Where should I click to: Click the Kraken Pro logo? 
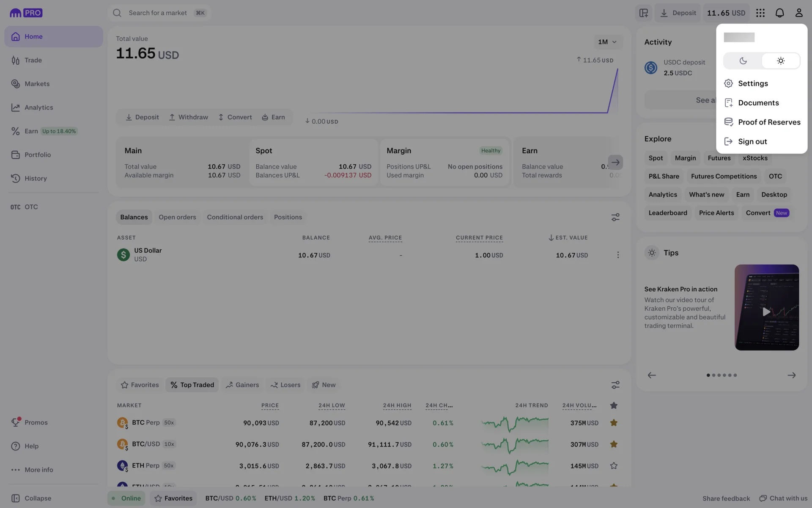(x=26, y=13)
